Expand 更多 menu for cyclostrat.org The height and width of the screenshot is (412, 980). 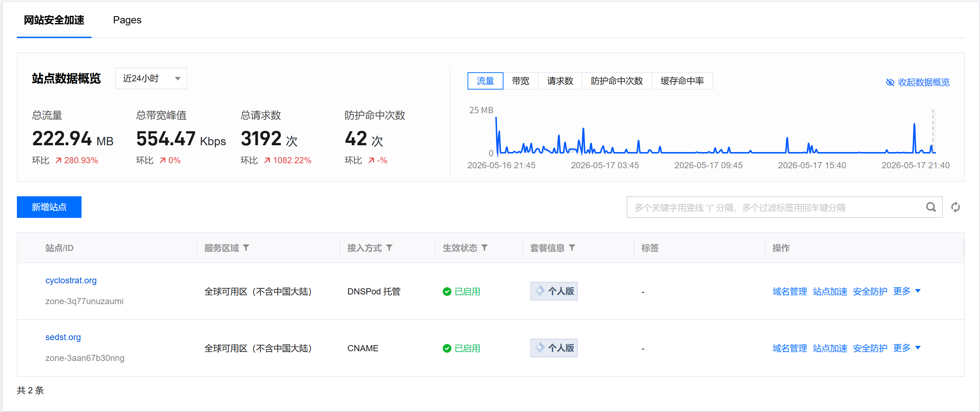point(907,291)
